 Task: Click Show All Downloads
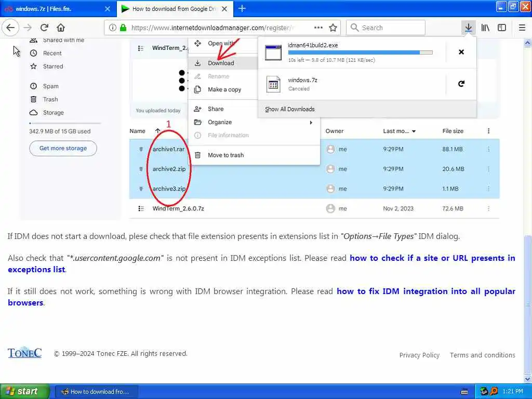point(290,109)
